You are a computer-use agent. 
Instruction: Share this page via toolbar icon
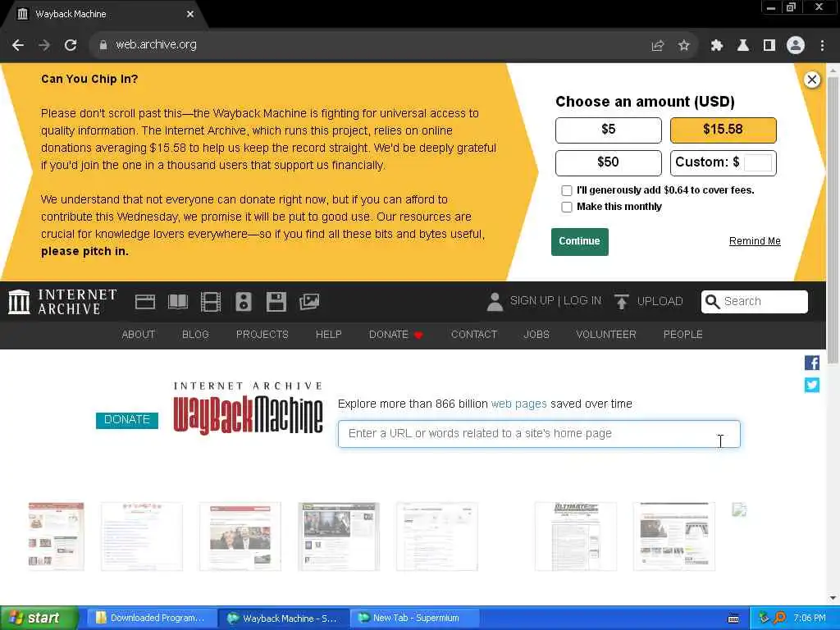(x=657, y=46)
